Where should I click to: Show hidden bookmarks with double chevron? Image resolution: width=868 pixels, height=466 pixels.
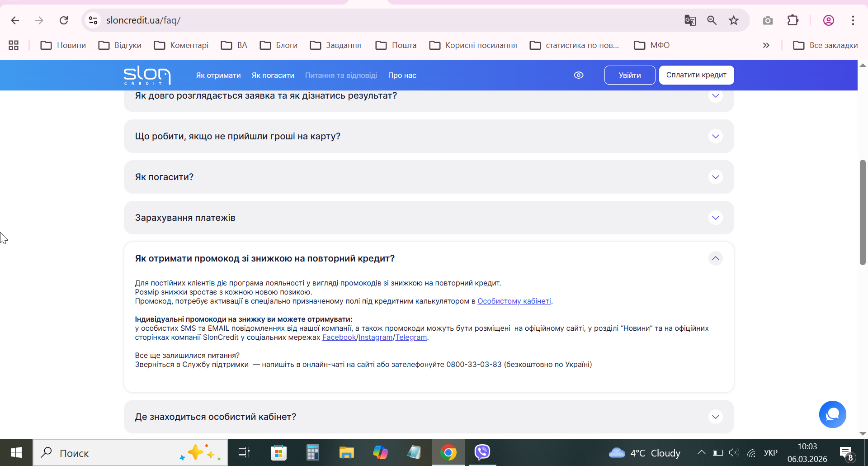click(766, 45)
